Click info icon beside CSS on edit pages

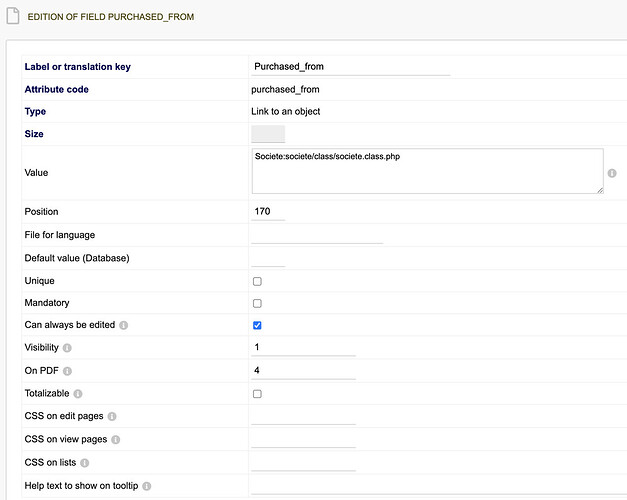(x=112, y=416)
